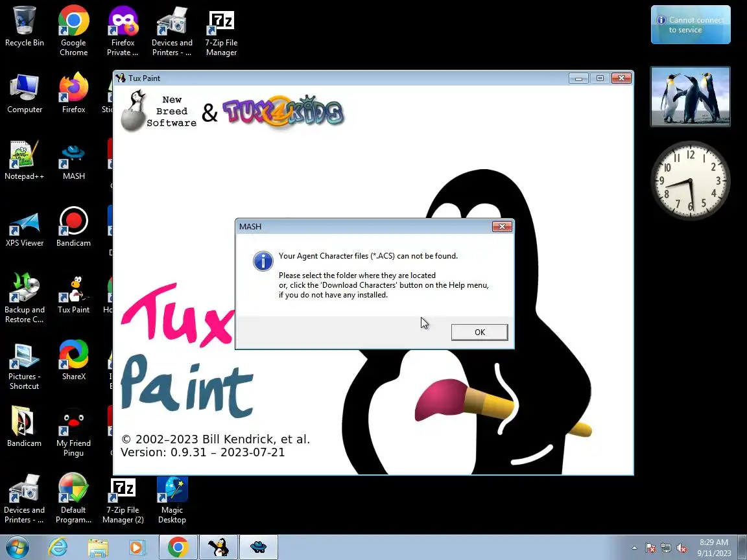Switch to Tux Paint taskbar button
Viewport: 747px width, 560px height.
(x=218, y=547)
